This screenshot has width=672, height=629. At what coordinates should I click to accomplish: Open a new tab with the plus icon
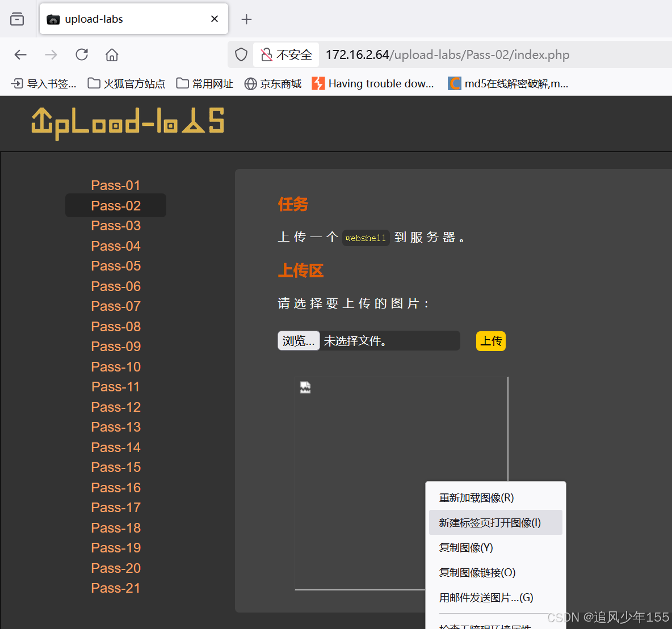tap(246, 19)
